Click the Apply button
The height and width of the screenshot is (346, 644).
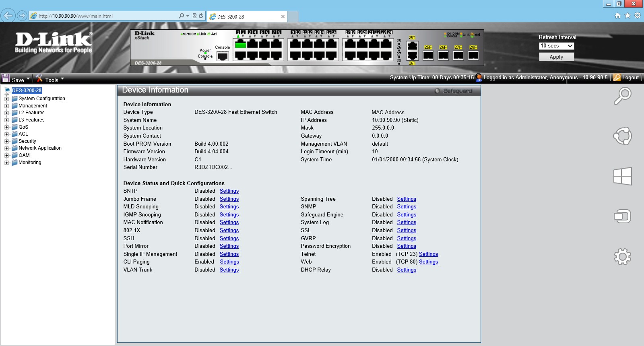[x=556, y=57]
